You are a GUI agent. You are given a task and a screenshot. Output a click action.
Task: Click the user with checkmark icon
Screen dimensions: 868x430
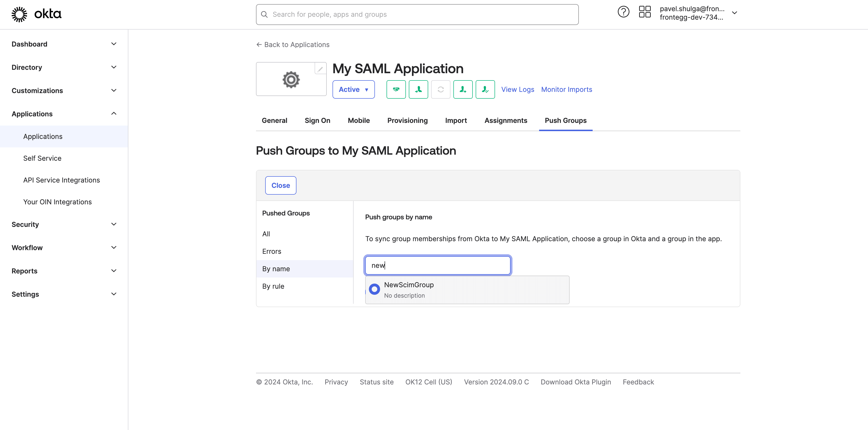[x=485, y=89]
